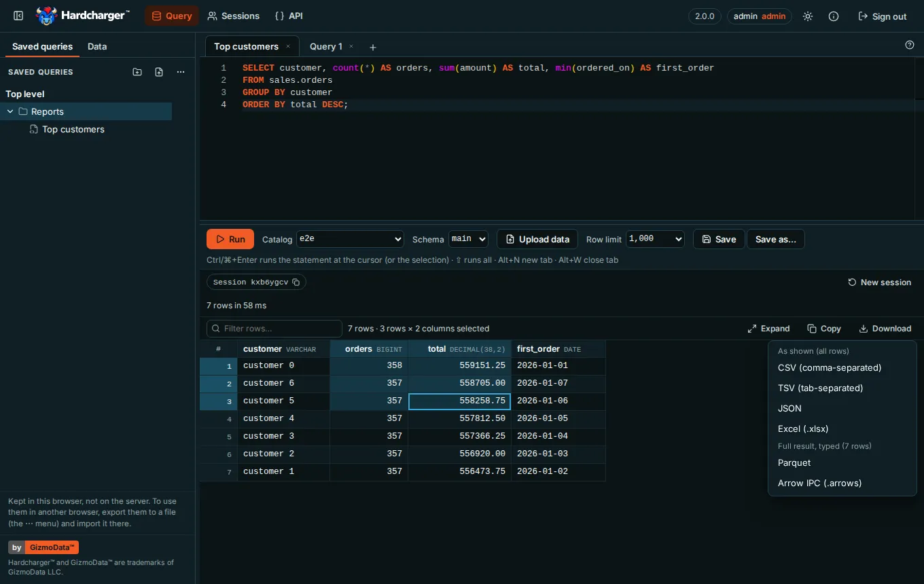Screen dimensions: 924x584
Task: Add a new query tab with plus icon
Action: pos(372,47)
